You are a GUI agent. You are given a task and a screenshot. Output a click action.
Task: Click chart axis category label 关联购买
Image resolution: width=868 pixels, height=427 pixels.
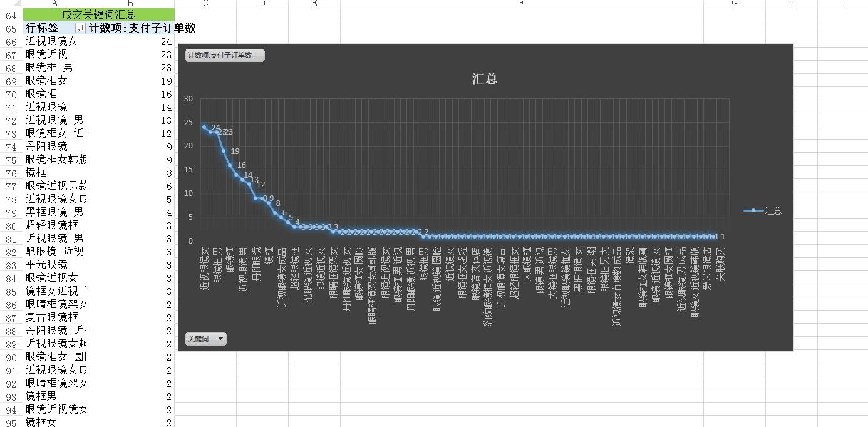[720, 264]
